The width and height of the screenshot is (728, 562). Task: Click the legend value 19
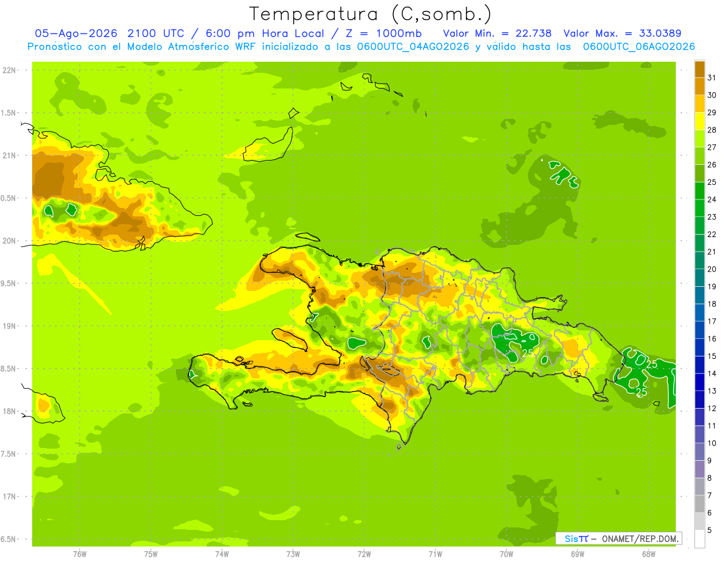(x=712, y=286)
